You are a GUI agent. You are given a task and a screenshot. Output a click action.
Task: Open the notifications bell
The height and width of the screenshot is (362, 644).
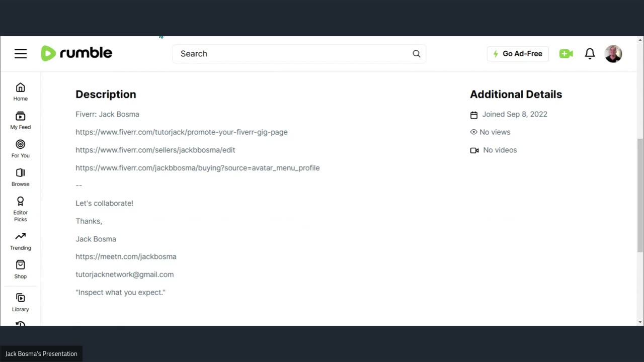click(x=590, y=54)
